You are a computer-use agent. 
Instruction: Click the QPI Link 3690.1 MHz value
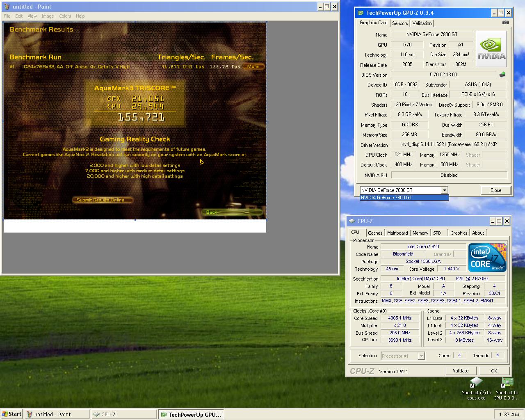pyautogui.click(x=399, y=340)
